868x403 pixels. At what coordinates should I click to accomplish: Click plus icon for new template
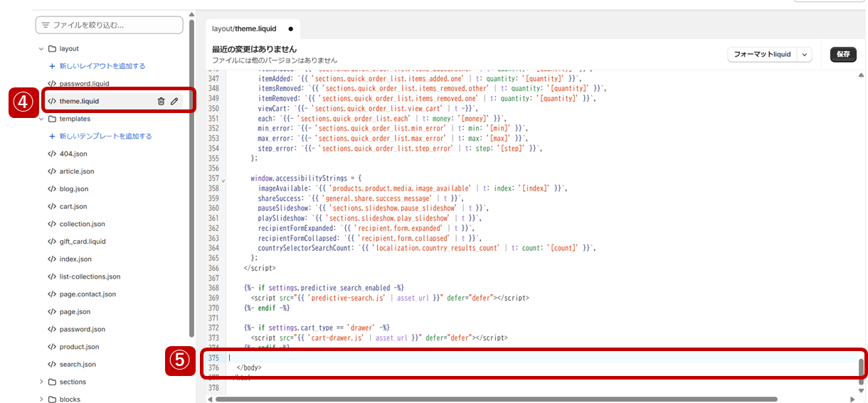(x=52, y=136)
